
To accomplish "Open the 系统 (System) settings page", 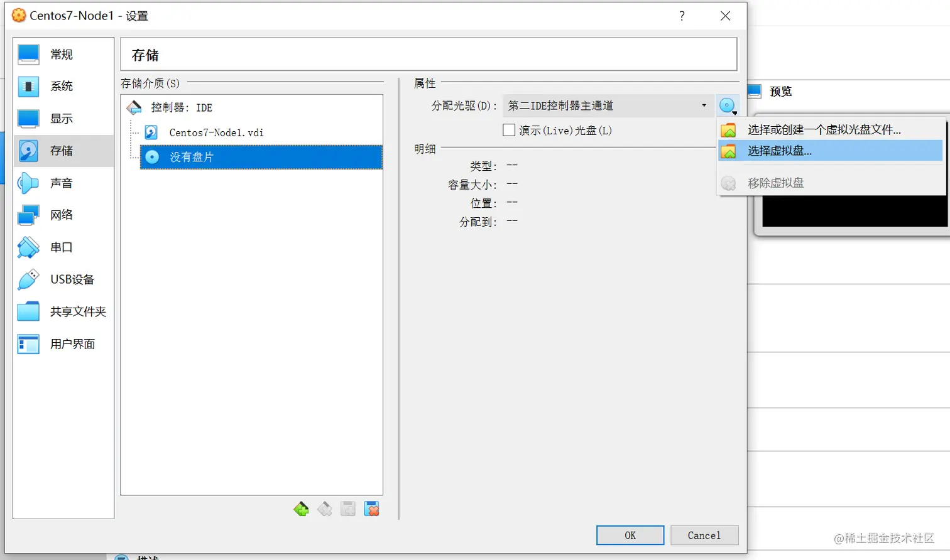I will [x=63, y=86].
